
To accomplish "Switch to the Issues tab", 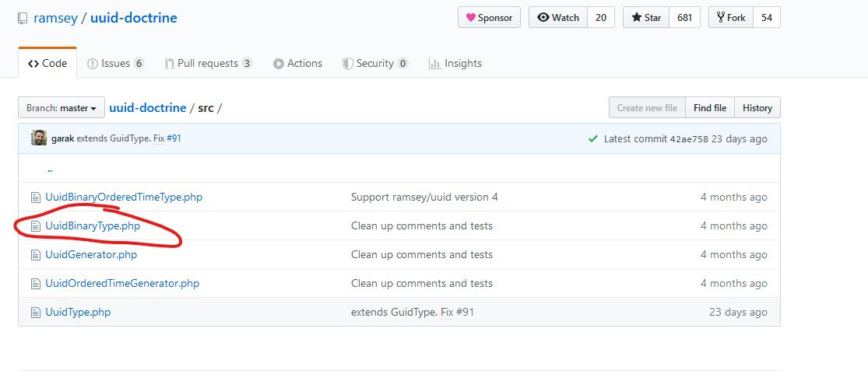I will (x=116, y=63).
